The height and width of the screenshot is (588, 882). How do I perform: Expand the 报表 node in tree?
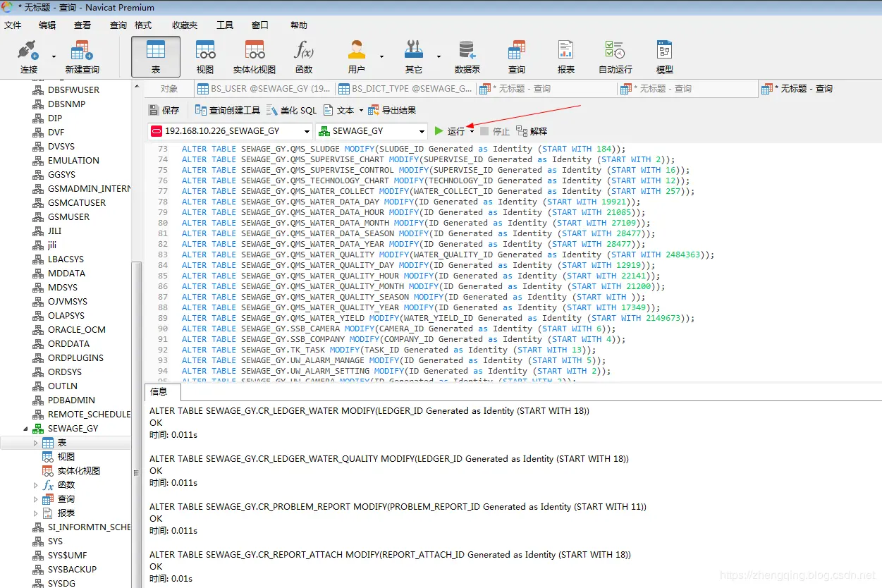coord(36,513)
